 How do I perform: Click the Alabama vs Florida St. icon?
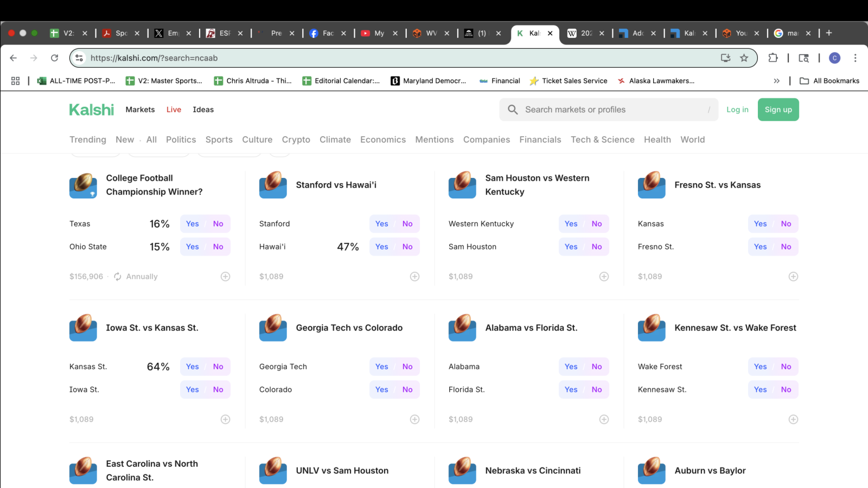click(x=462, y=328)
